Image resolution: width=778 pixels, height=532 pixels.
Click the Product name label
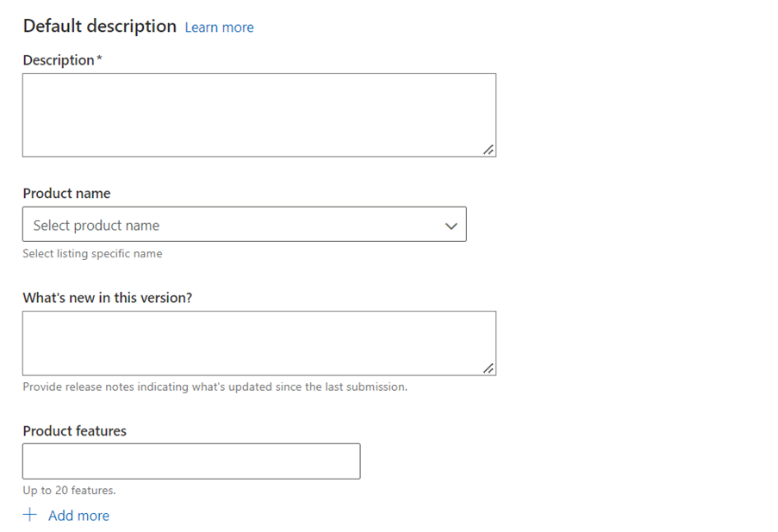[66, 194]
